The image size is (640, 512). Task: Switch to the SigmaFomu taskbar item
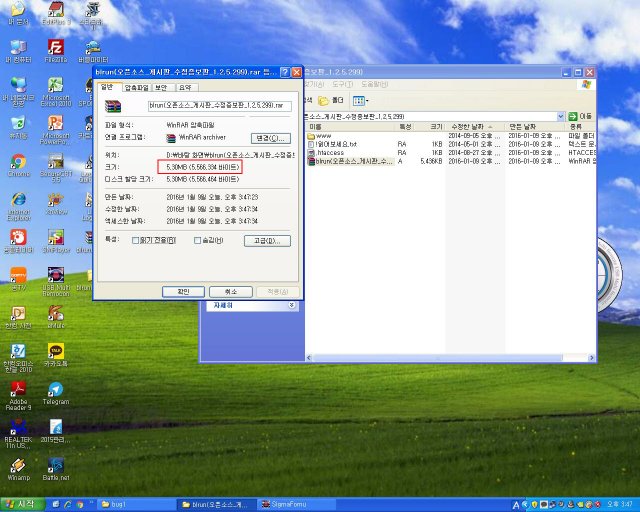[x=296, y=505]
